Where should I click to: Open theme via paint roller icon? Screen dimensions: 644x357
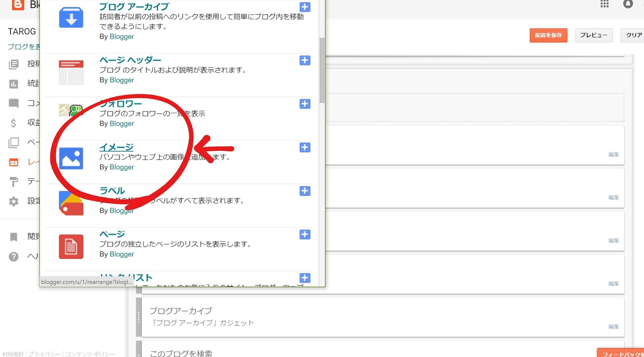pyautogui.click(x=14, y=182)
